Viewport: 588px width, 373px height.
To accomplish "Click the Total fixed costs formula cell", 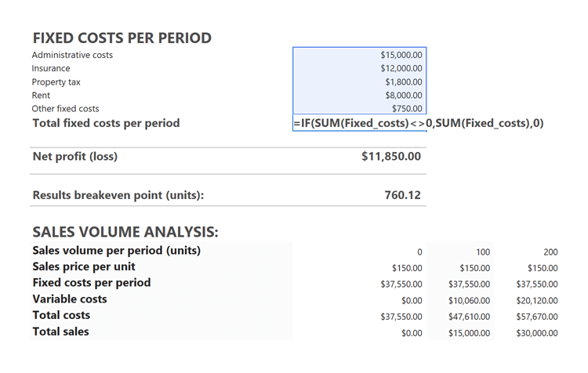I will coord(417,123).
